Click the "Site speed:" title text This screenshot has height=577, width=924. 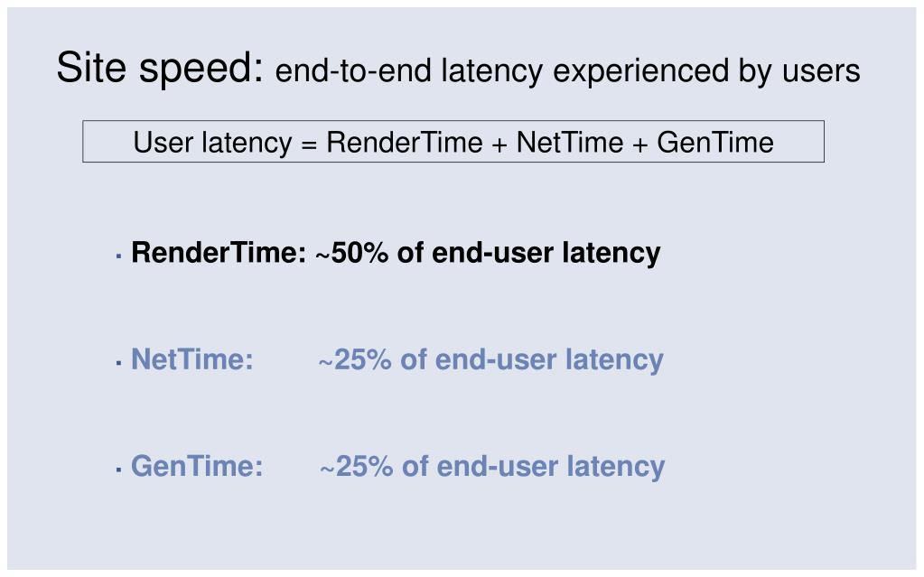click(160, 68)
